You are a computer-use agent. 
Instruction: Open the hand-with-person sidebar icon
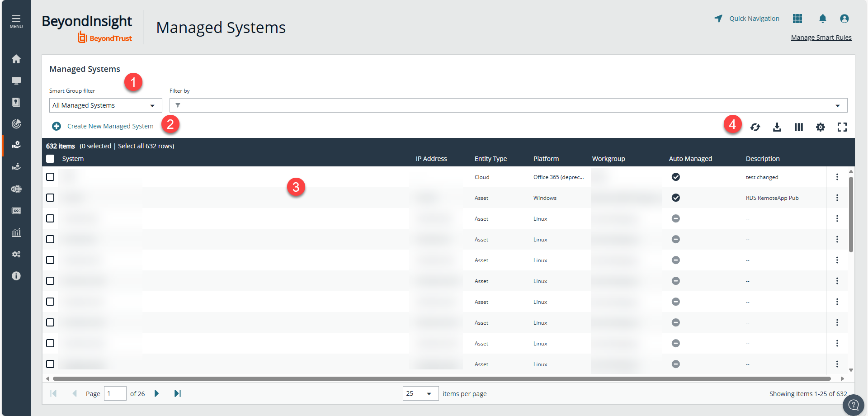pos(16,167)
